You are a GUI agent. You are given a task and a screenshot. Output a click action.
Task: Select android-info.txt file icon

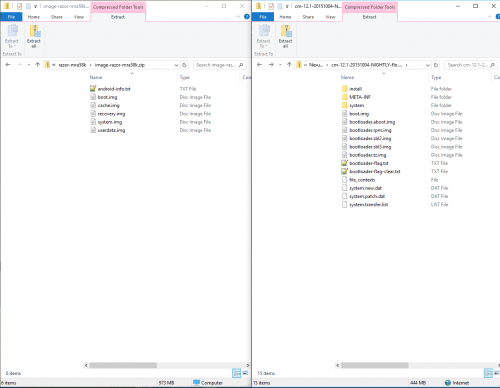tap(93, 89)
